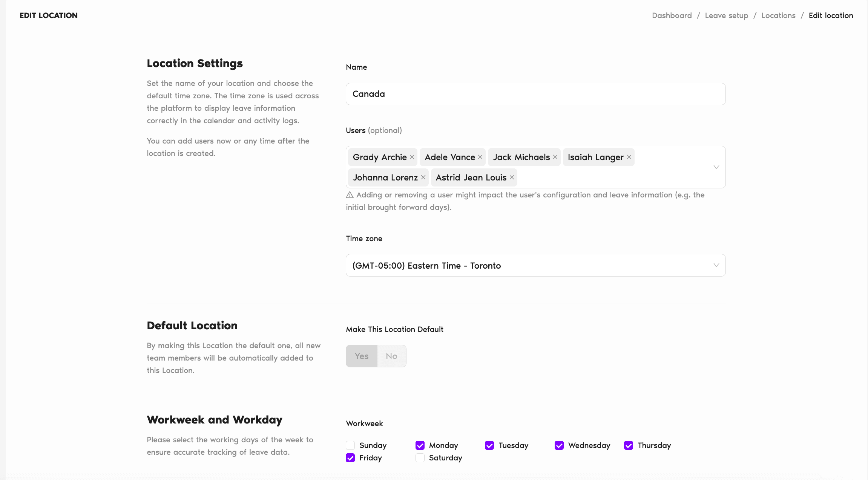
Task: Navigate to Locations breadcrumb
Action: pos(778,15)
